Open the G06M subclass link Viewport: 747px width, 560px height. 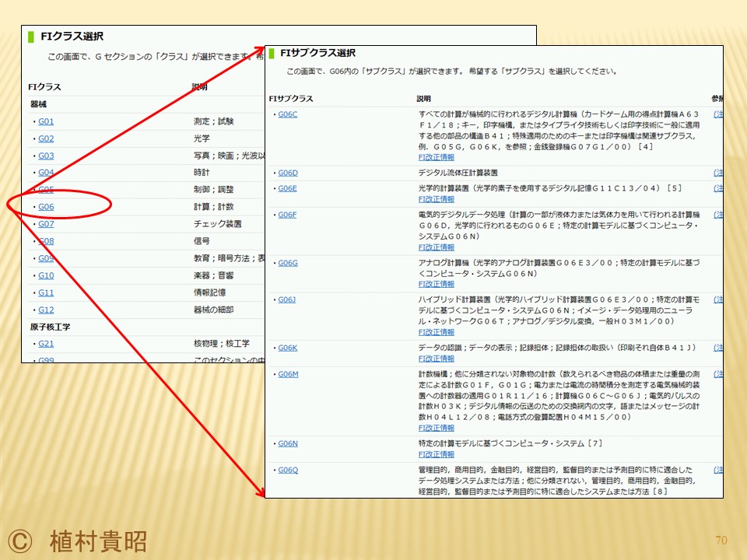tap(288, 374)
